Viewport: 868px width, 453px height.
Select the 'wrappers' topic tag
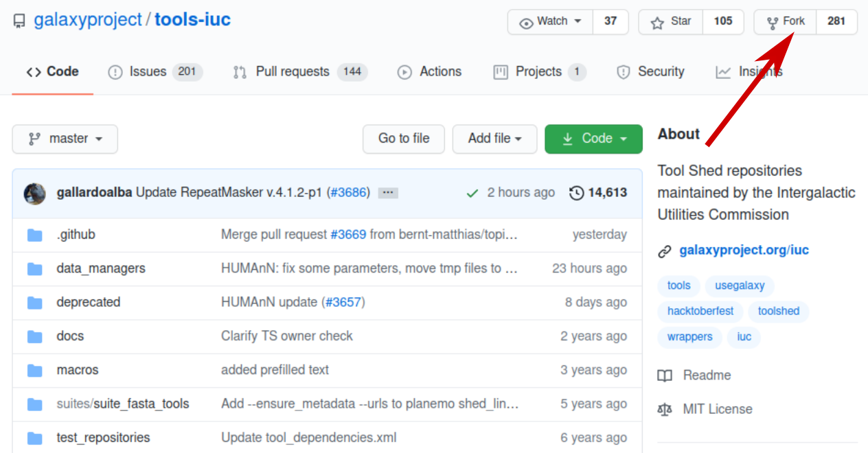690,337
